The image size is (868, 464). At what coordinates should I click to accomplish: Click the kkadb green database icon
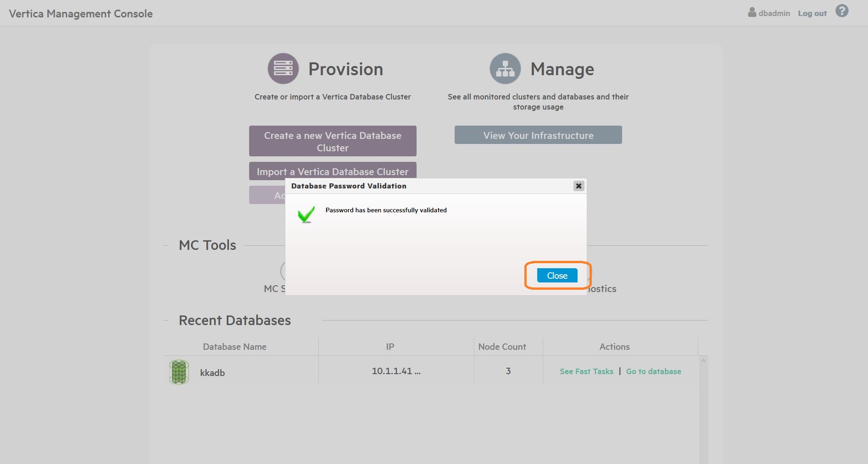point(179,372)
